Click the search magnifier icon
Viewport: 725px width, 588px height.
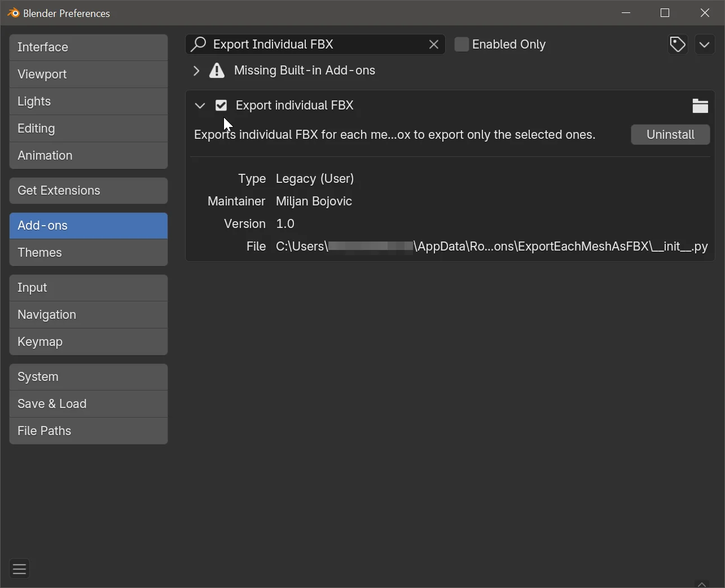tap(198, 44)
